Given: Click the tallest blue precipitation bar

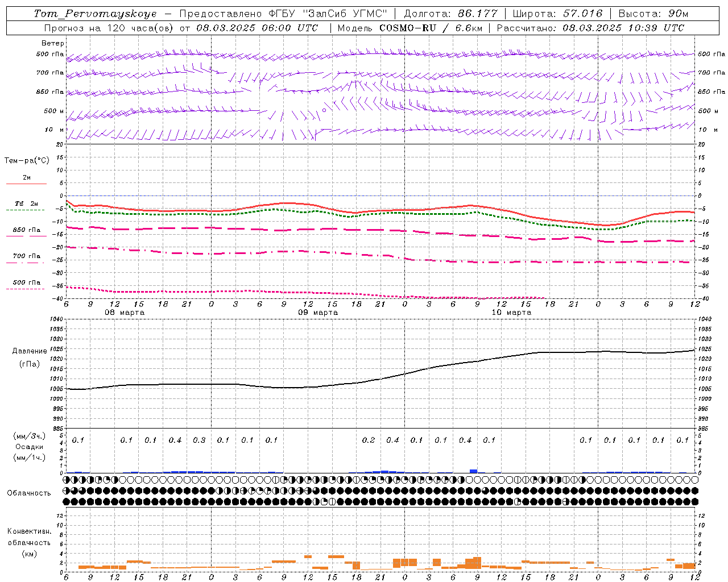Looking at the screenshot, I should [x=474, y=471].
